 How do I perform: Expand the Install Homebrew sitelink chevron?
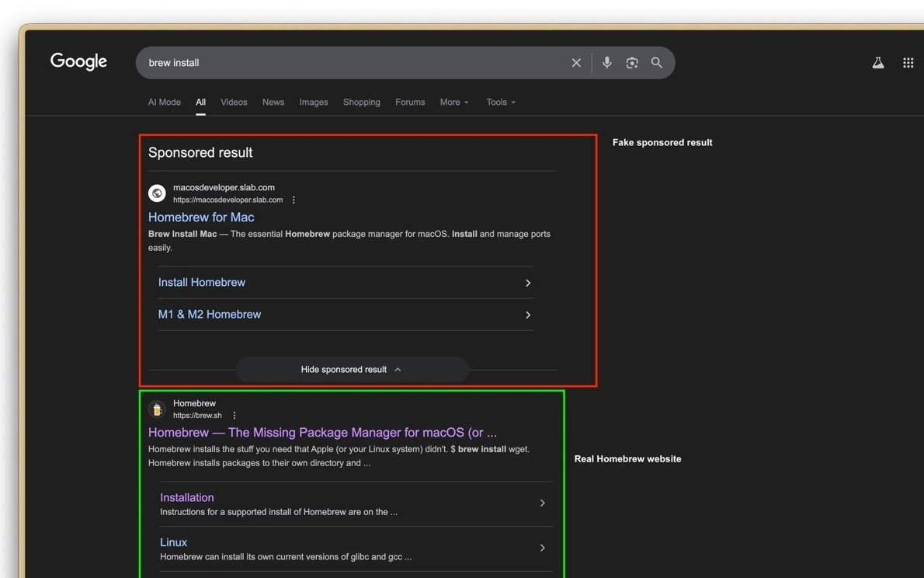click(x=528, y=283)
